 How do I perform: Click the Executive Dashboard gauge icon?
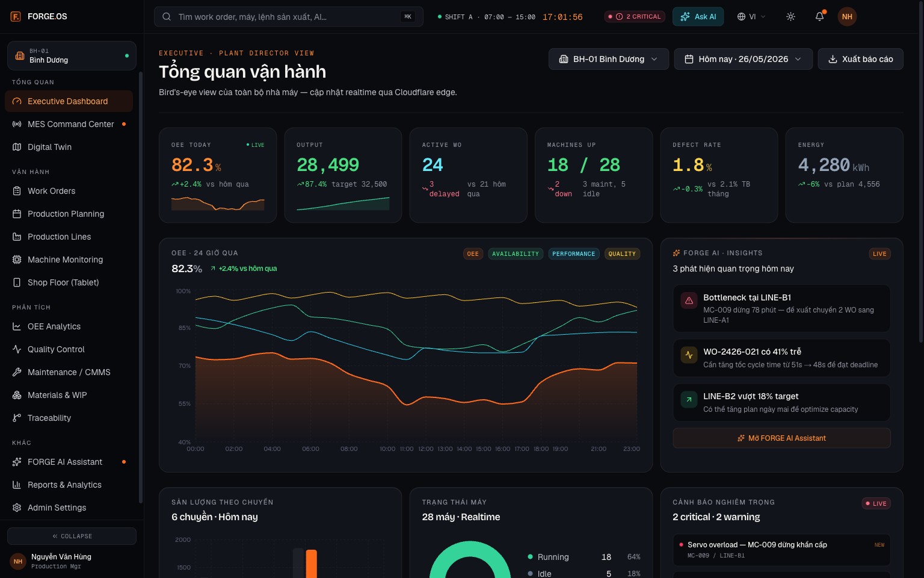coord(17,101)
